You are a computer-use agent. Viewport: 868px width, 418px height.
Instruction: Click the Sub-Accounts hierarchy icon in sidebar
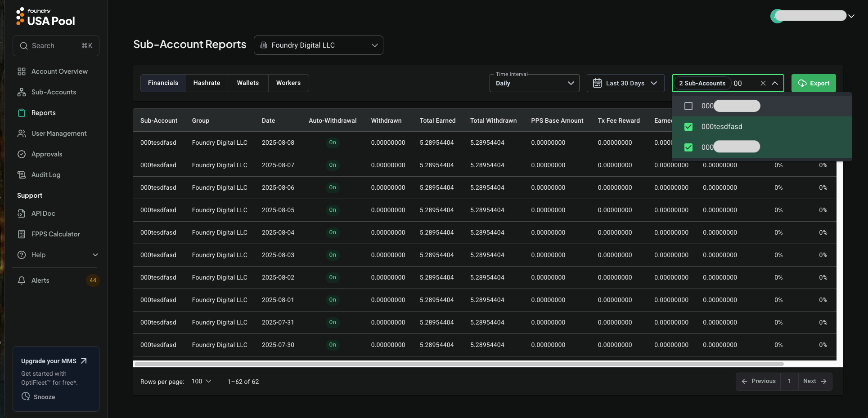(x=21, y=92)
